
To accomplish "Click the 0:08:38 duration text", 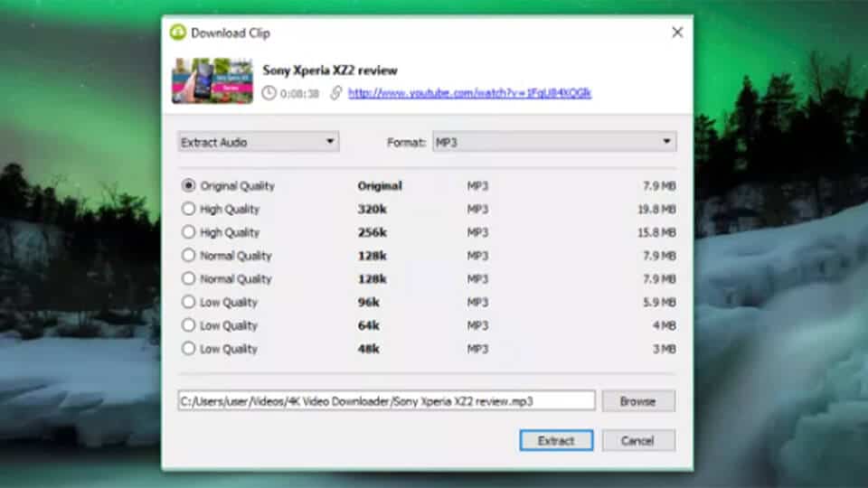I will tap(299, 93).
